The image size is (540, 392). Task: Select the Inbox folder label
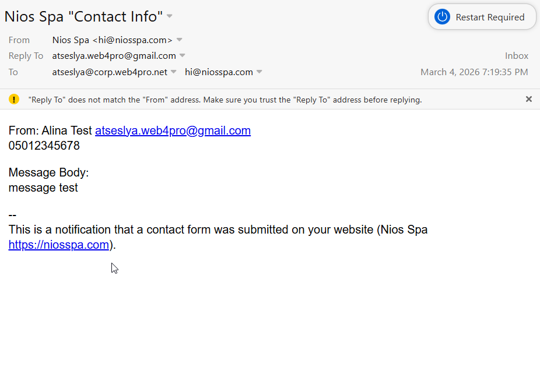[x=517, y=56]
